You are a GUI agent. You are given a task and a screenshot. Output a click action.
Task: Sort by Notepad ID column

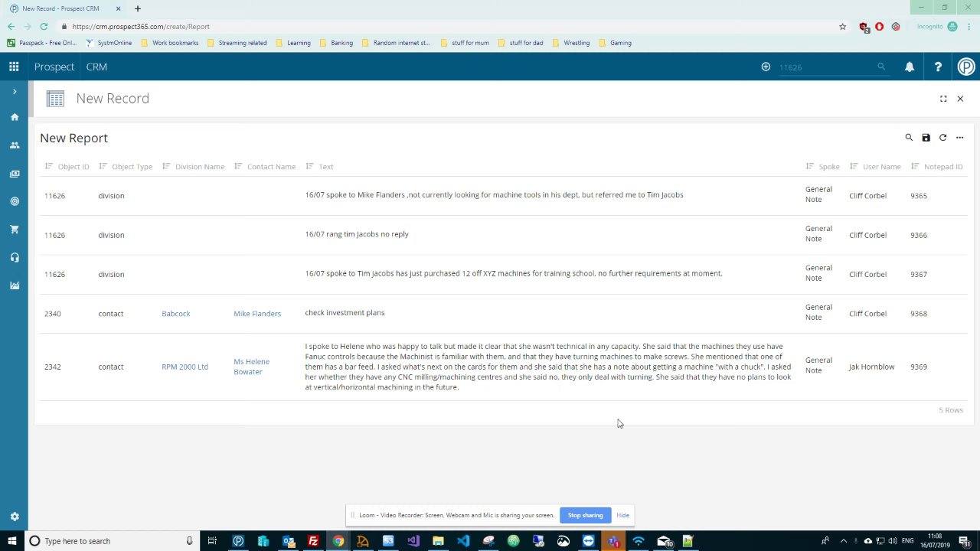(x=936, y=166)
